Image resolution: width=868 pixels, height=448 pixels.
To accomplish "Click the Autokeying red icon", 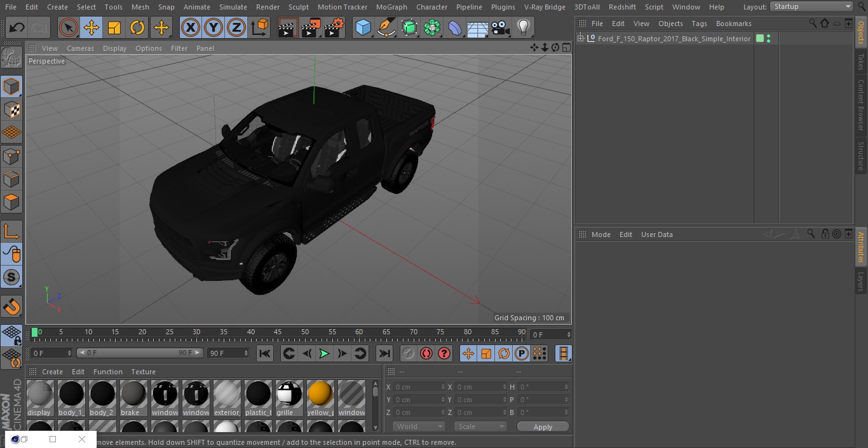I will [x=426, y=353].
